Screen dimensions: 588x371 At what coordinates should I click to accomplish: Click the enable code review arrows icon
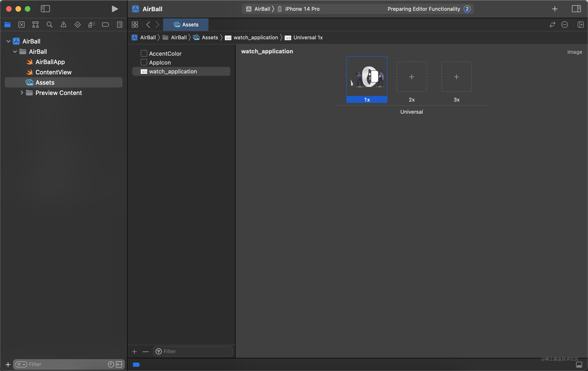[x=552, y=24]
